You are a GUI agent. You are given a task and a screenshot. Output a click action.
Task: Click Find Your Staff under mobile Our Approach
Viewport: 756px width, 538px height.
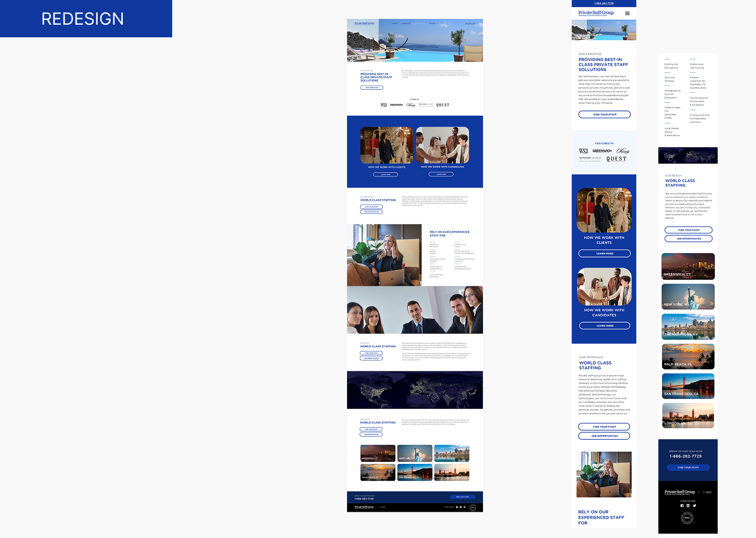(x=604, y=427)
